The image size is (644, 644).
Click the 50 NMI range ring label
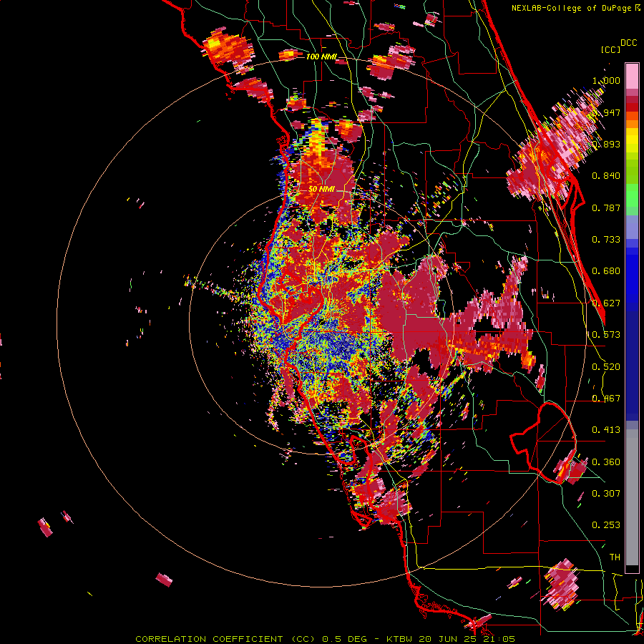(321, 189)
